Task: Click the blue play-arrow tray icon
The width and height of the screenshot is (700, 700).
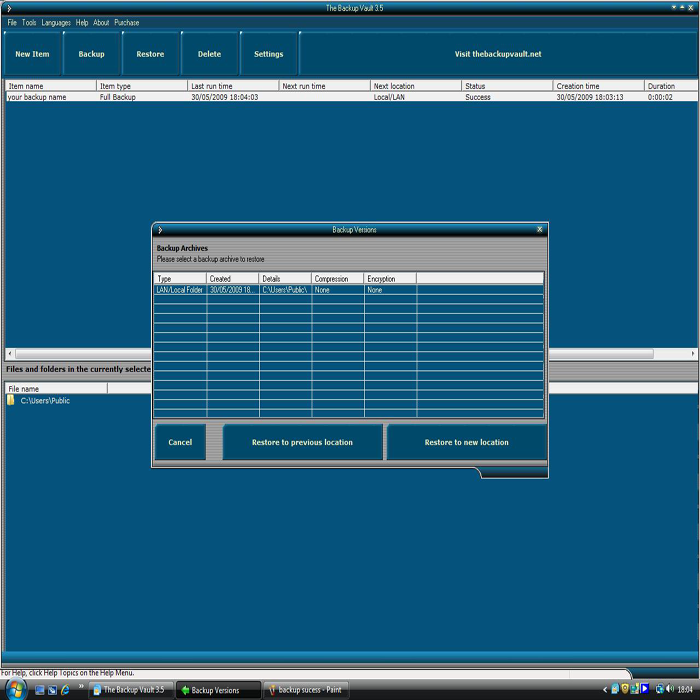Action: point(645,689)
